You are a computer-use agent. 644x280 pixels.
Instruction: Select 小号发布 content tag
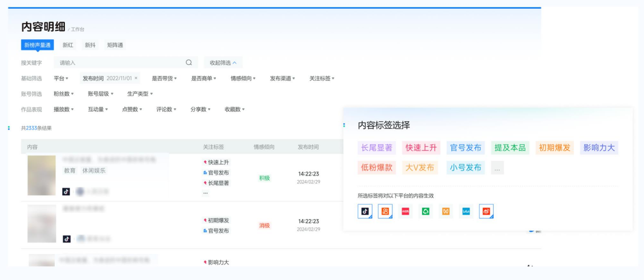[x=465, y=168]
